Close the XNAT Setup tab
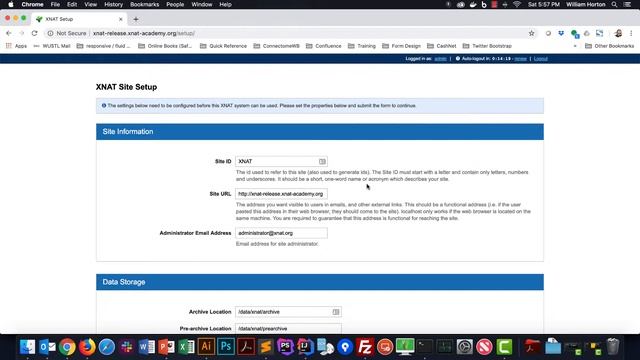The height and width of the screenshot is (360, 640). click(120, 19)
